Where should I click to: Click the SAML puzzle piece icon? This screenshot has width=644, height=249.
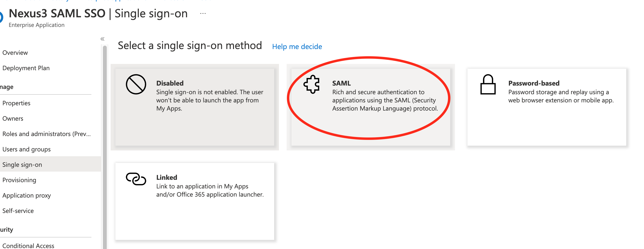[311, 84]
